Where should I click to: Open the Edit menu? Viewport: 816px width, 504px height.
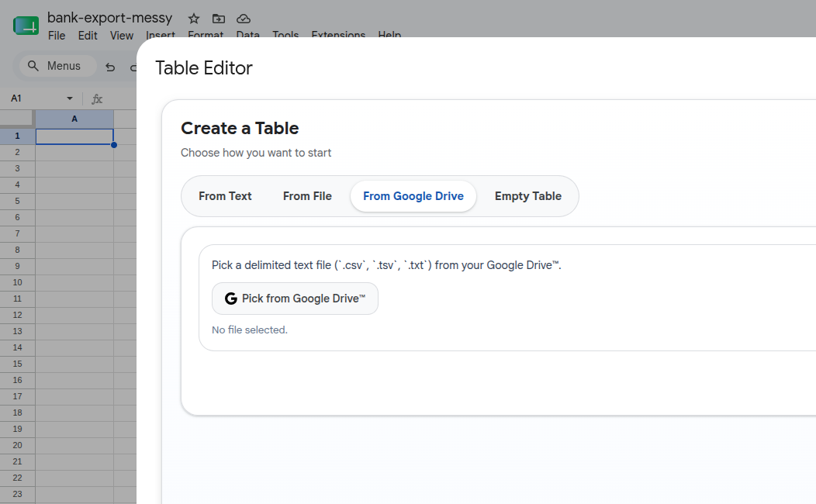click(88, 36)
